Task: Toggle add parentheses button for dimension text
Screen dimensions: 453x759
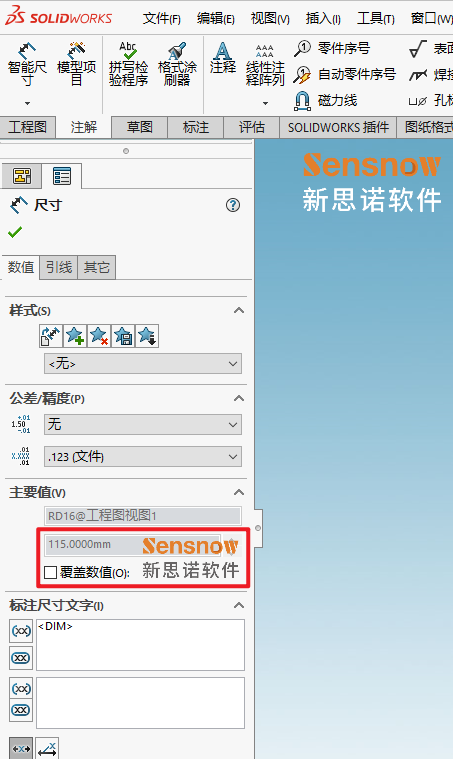Action: coord(21,631)
